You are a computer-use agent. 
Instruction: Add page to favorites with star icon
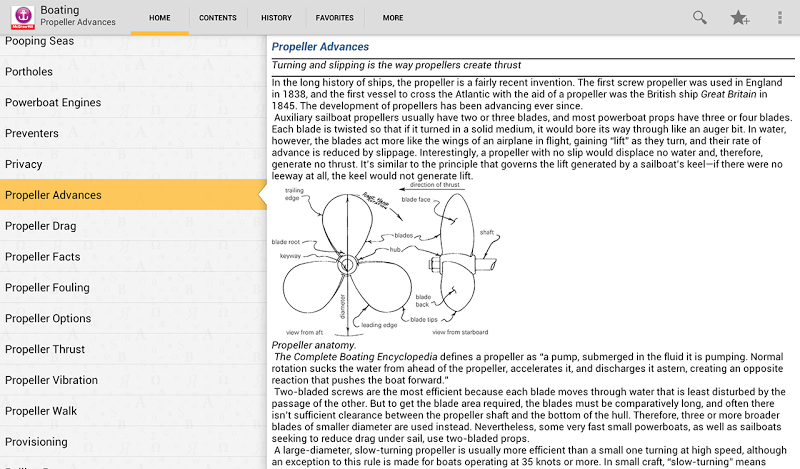(x=739, y=18)
